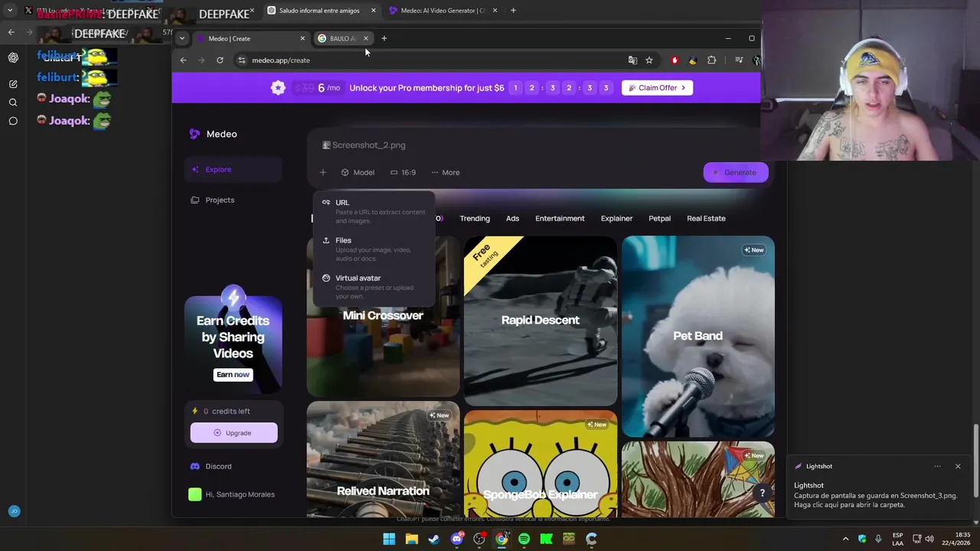Screen dimensions: 980x551
Task: Open the Relived Narration template thumbnail
Action: [x=383, y=459]
